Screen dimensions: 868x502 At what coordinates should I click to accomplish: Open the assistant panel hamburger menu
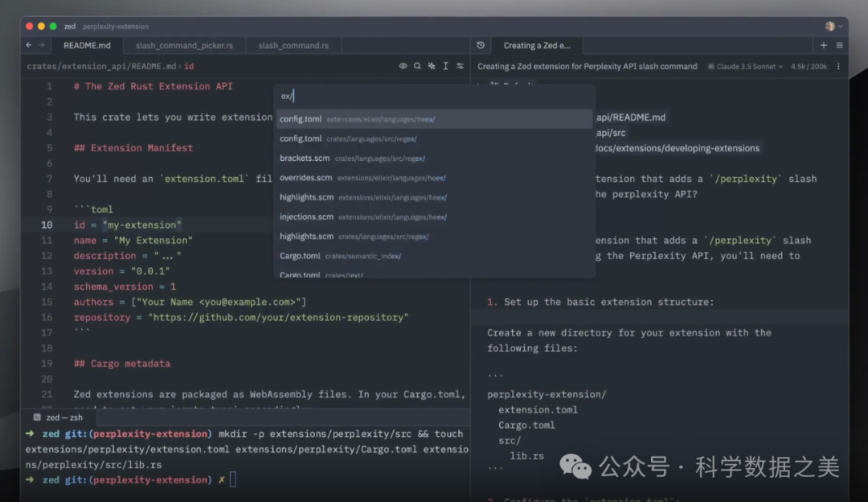pos(839,45)
